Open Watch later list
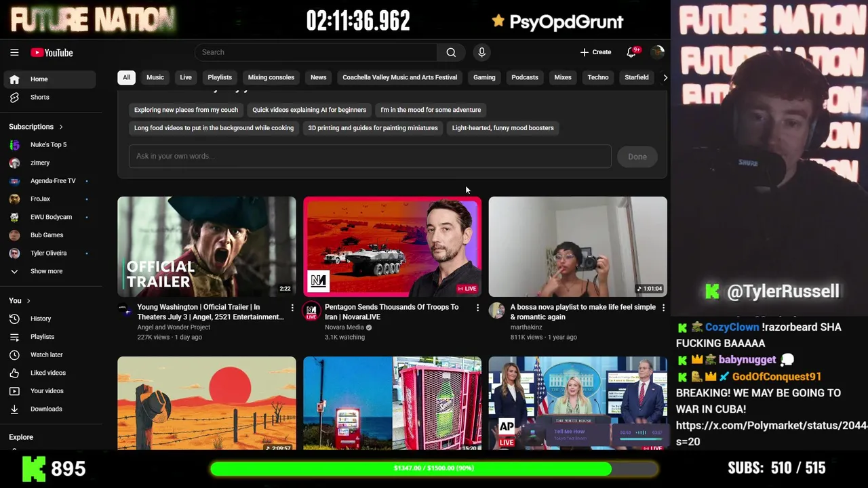Screen dimensions: 868x488 click(49, 354)
